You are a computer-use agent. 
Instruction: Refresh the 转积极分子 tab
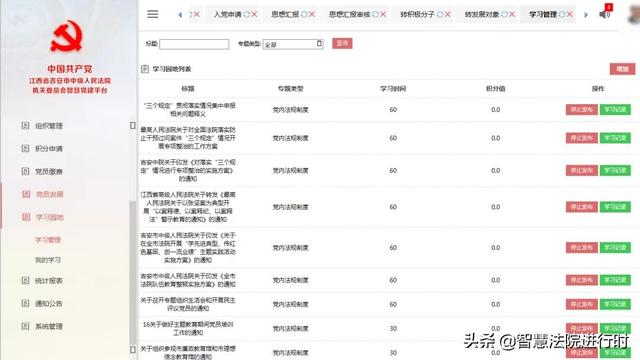coord(440,14)
